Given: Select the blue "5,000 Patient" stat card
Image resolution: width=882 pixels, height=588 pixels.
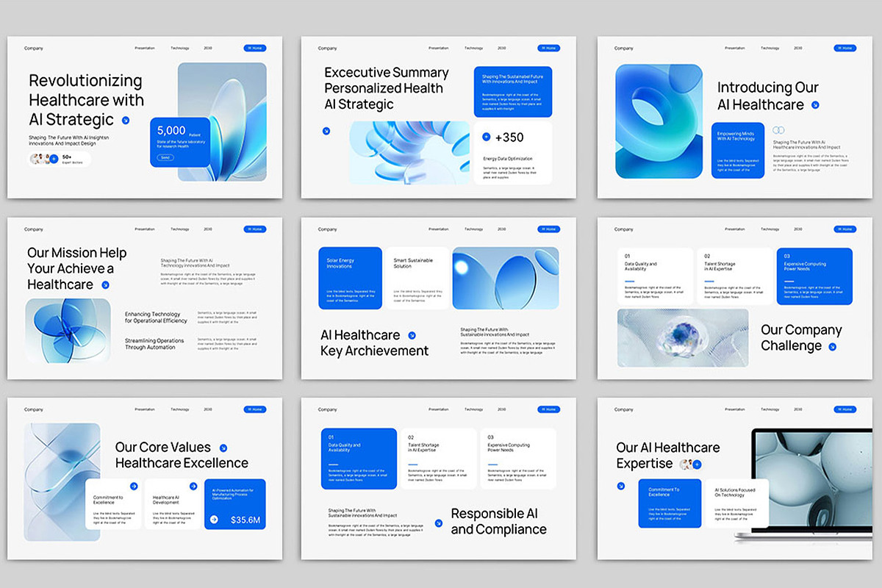Looking at the screenshot, I should point(180,143).
